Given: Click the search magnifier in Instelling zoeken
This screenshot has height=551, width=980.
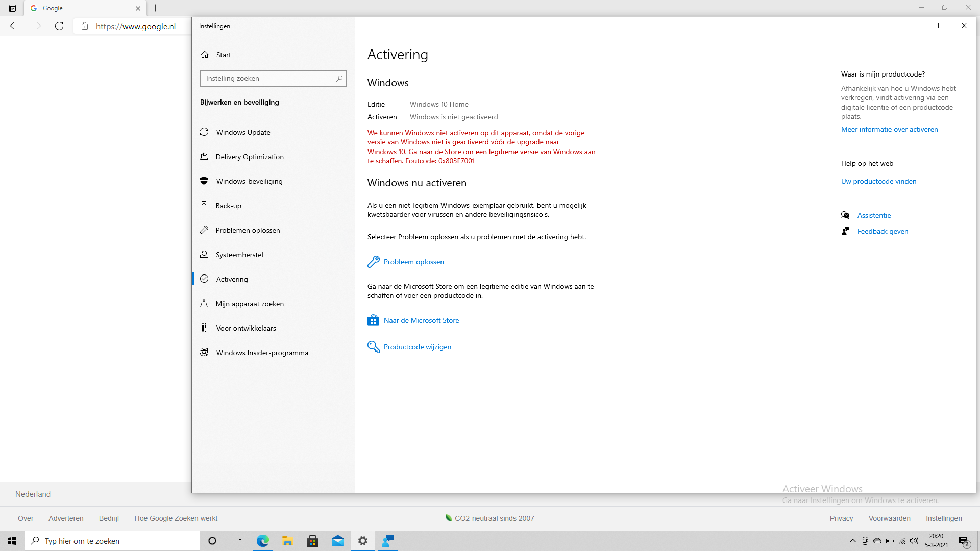Looking at the screenshot, I should 339,78.
